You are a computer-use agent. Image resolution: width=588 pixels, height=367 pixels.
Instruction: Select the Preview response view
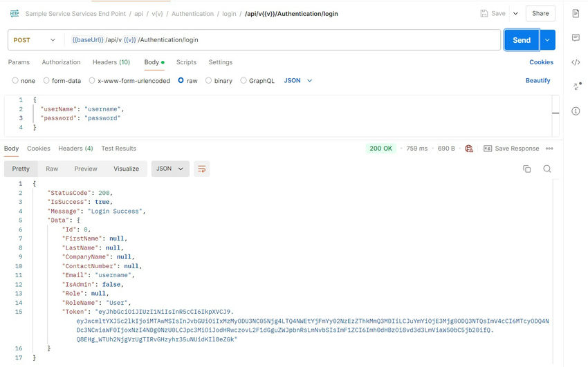86,169
